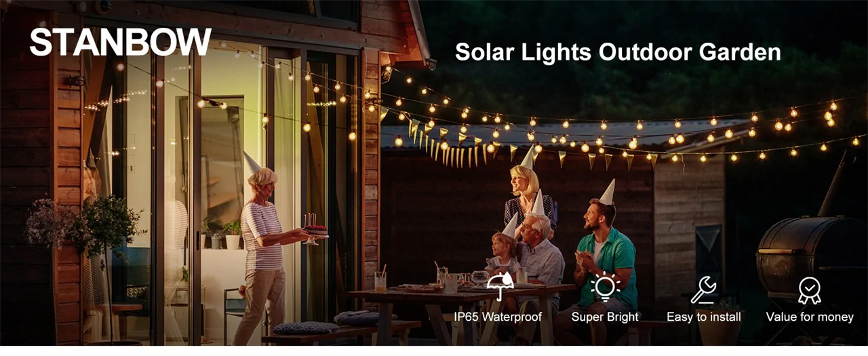This screenshot has height=356, width=868.
Task: Click the Super Bright light bulb icon
Action: pyautogui.click(x=605, y=287)
